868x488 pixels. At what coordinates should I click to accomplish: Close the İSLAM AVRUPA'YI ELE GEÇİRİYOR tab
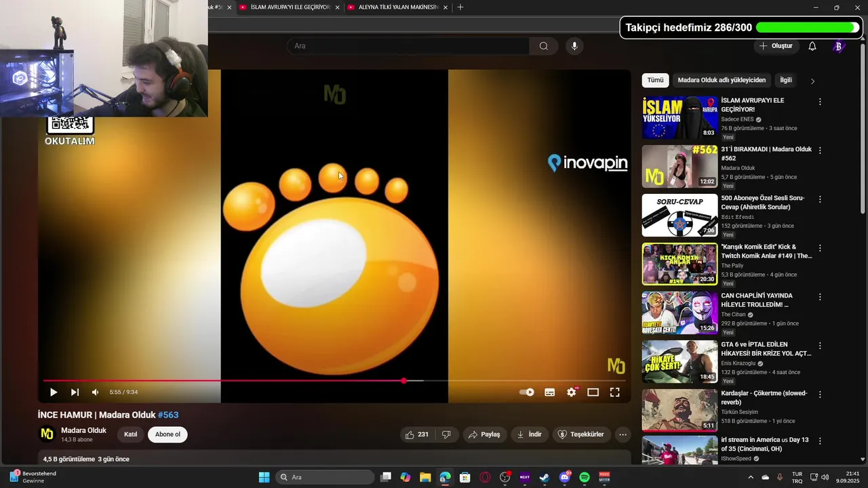pyautogui.click(x=337, y=7)
